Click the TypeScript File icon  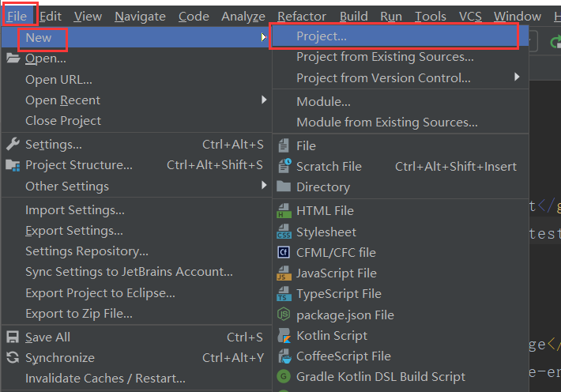coord(284,294)
